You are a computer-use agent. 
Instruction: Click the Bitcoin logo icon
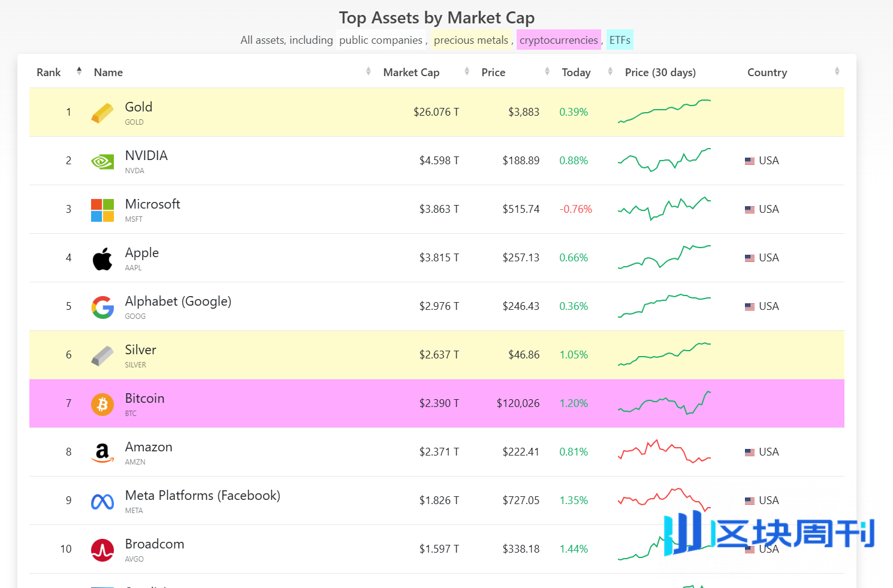(102, 405)
